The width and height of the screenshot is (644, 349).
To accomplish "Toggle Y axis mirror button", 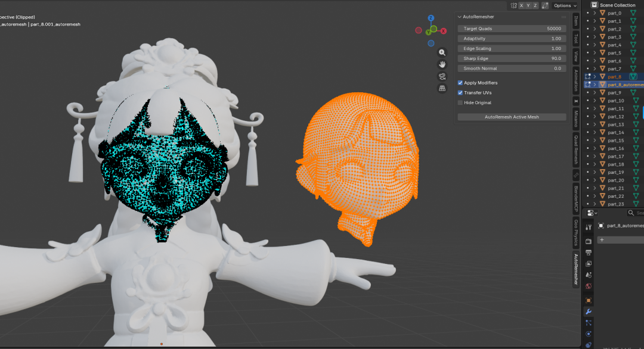I will 528,5.
